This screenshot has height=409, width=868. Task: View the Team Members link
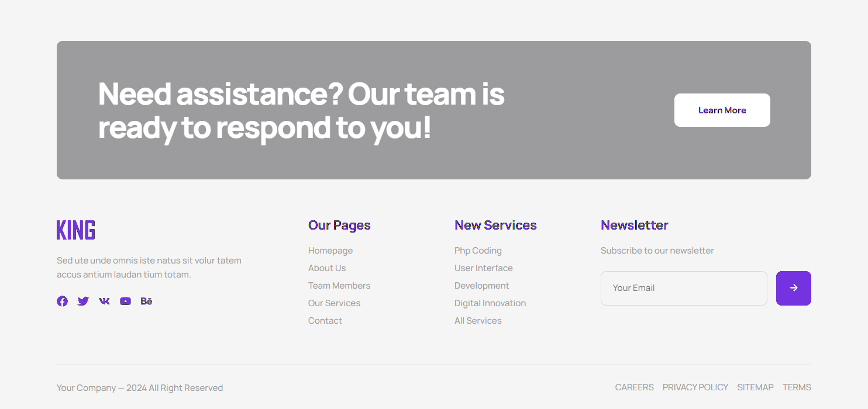[x=339, y=286]
